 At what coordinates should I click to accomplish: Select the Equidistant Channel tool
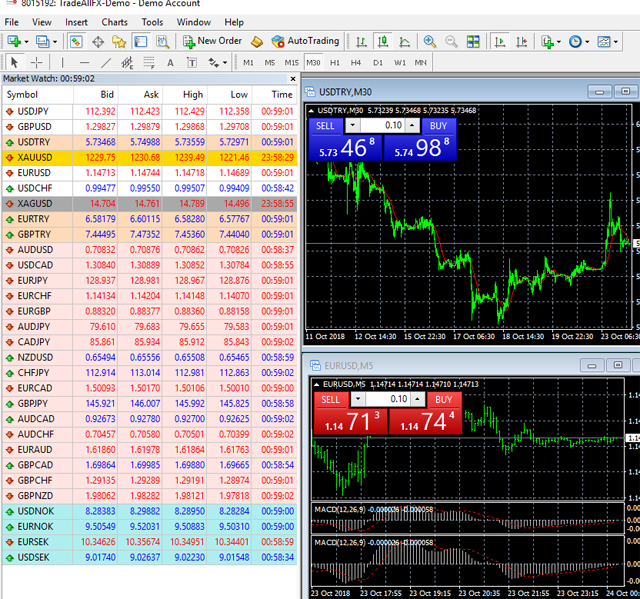[127, 62]
